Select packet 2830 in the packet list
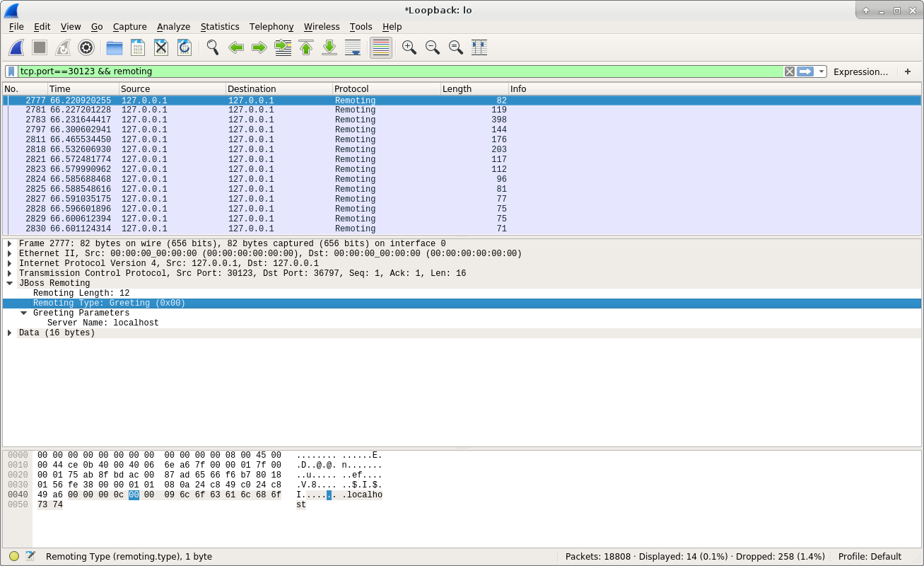 [x=462, y=229]
